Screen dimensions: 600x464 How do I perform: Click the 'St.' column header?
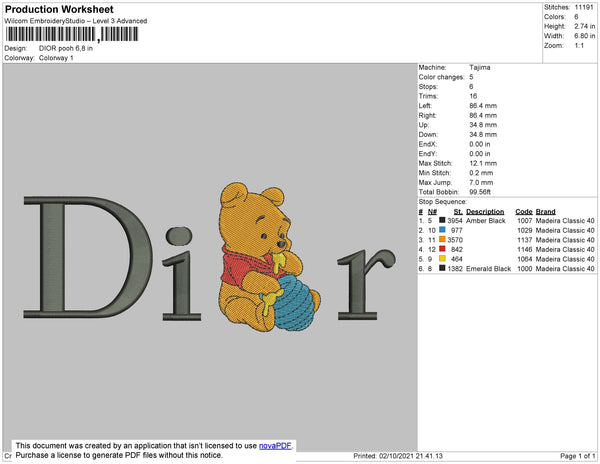tap(458, 212)
